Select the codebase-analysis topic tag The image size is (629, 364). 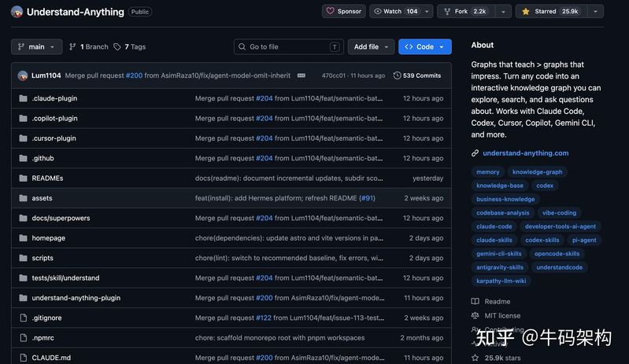pos(502,212)
